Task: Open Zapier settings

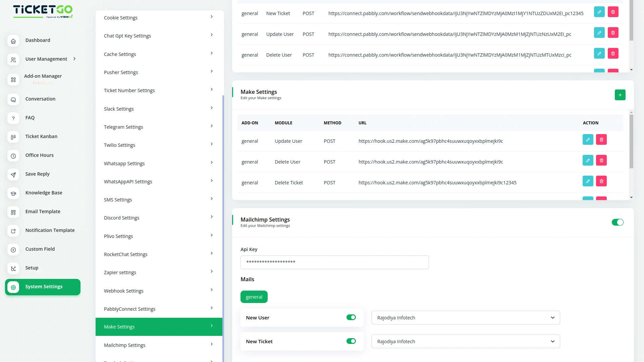Action: tap(159, 272)
